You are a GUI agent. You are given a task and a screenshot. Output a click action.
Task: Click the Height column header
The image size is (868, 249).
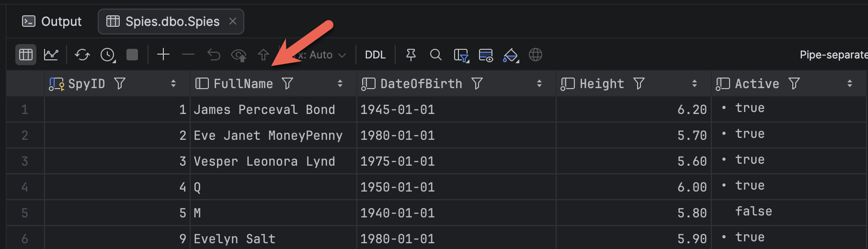click(x=602, y=84)
